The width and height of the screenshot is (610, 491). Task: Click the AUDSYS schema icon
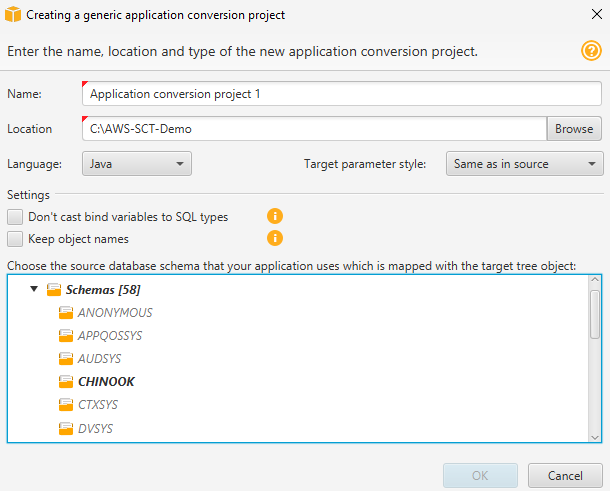[x=67, y=358]
